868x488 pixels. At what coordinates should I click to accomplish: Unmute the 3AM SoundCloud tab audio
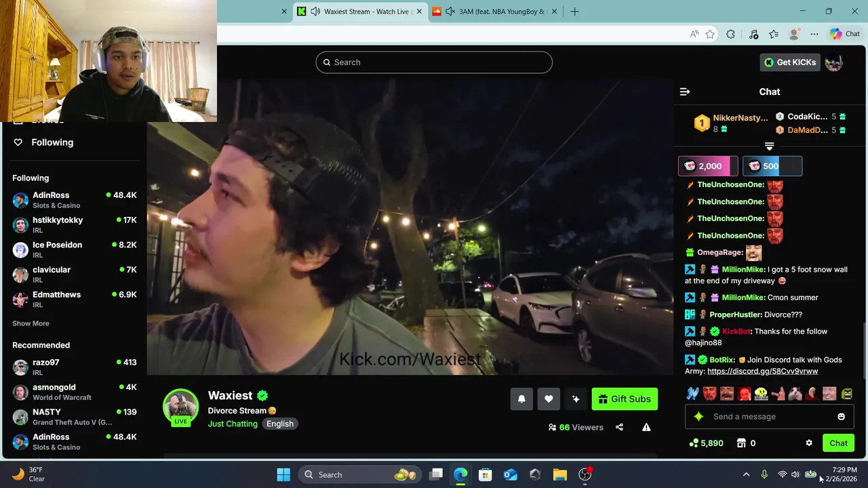click(450, 12)
